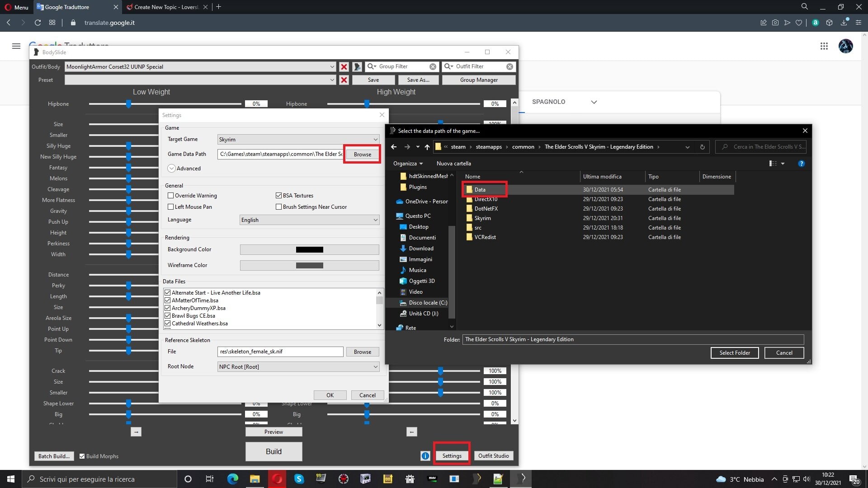
Task: Open Preset dropdown list
Action: 332,80
